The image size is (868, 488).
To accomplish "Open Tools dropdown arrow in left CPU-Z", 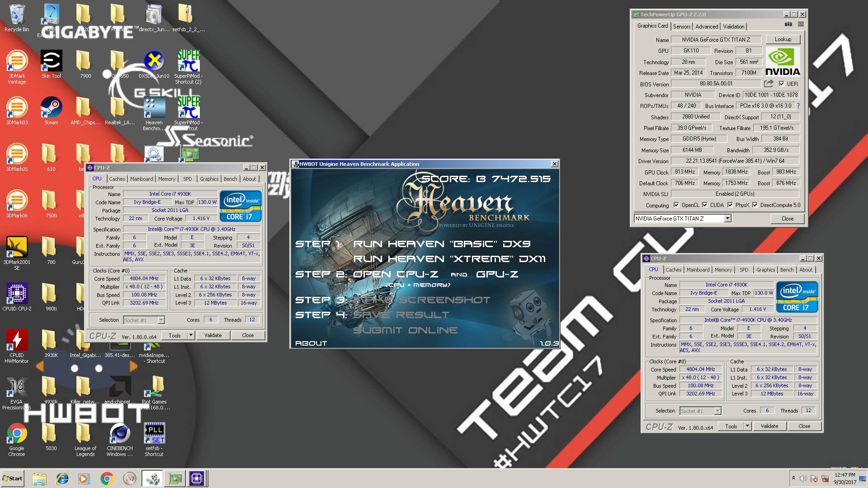I will [191, 335].
